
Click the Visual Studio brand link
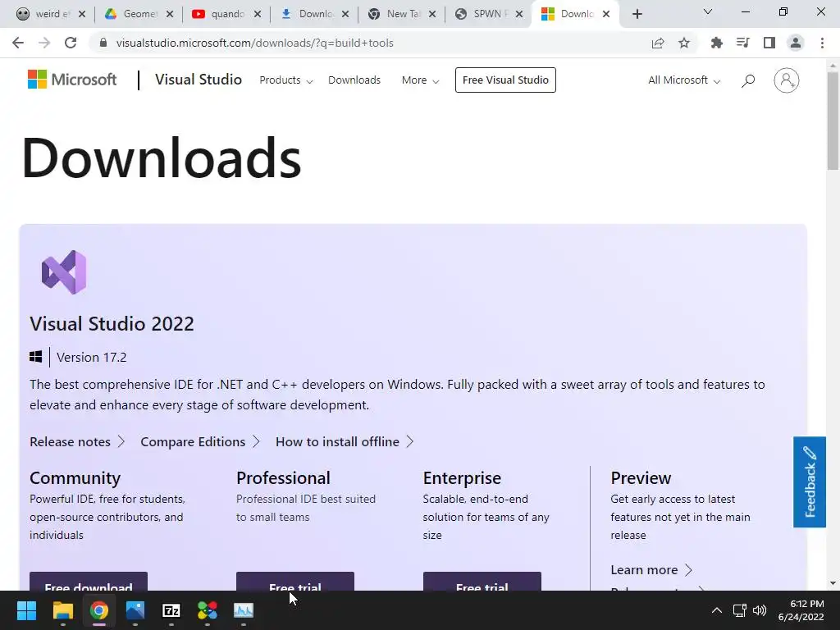(199, 80)
